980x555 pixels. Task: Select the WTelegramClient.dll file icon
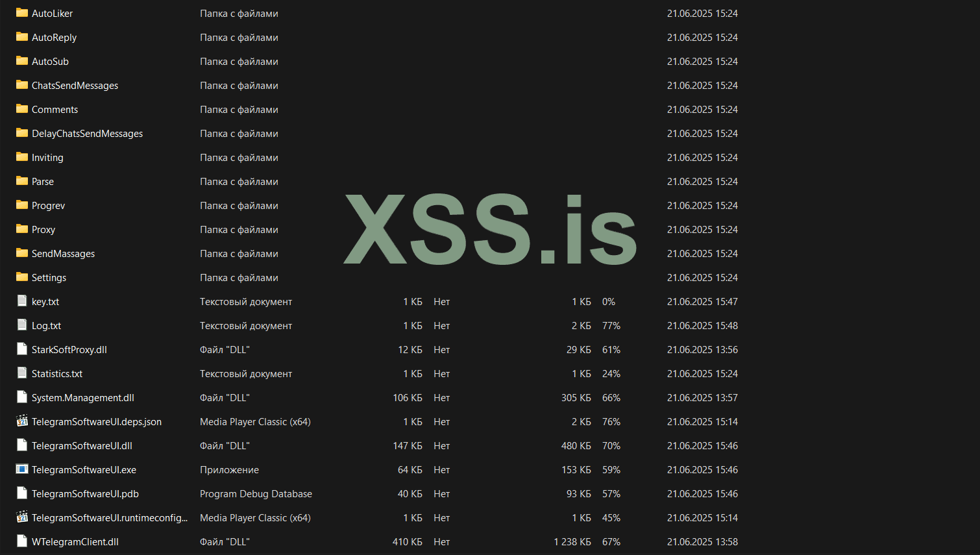click(22, 541)
